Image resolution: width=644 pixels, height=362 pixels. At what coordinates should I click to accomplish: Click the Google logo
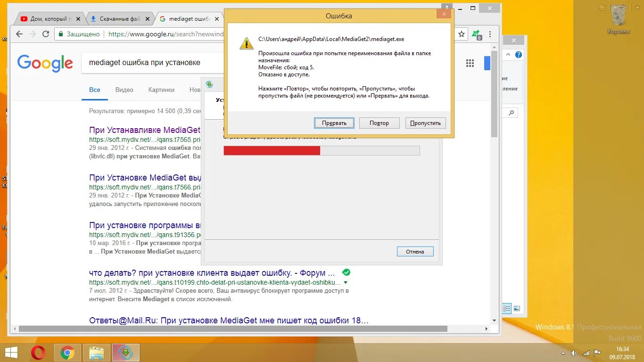point(45,63)
